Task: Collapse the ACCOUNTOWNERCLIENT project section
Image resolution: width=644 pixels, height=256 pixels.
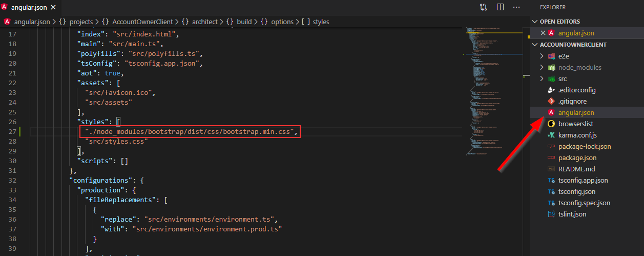Action: (x=535, y=45)
